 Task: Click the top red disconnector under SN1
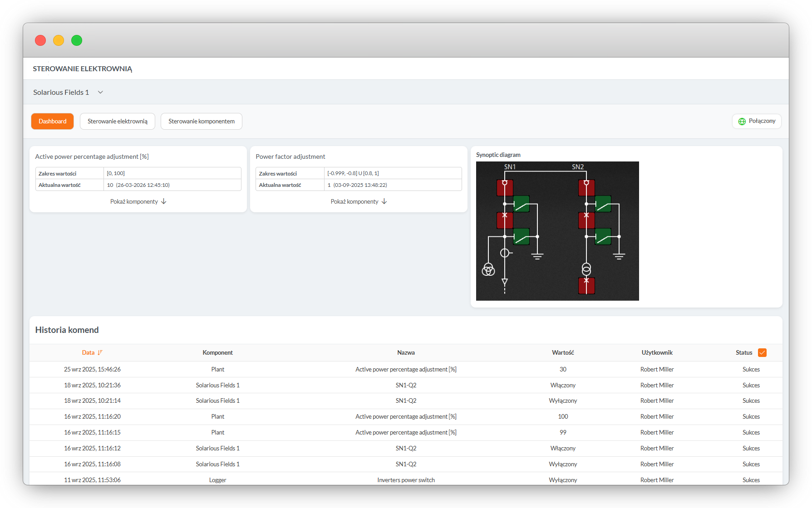point(505,187)
